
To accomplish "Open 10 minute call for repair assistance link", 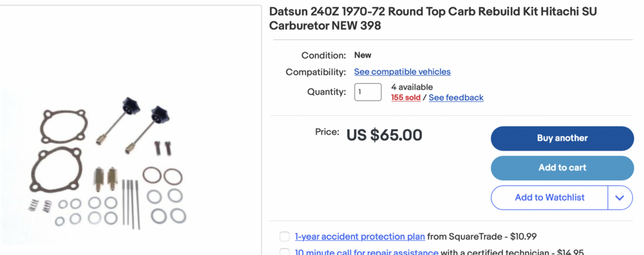I will (x=366, y=252).
